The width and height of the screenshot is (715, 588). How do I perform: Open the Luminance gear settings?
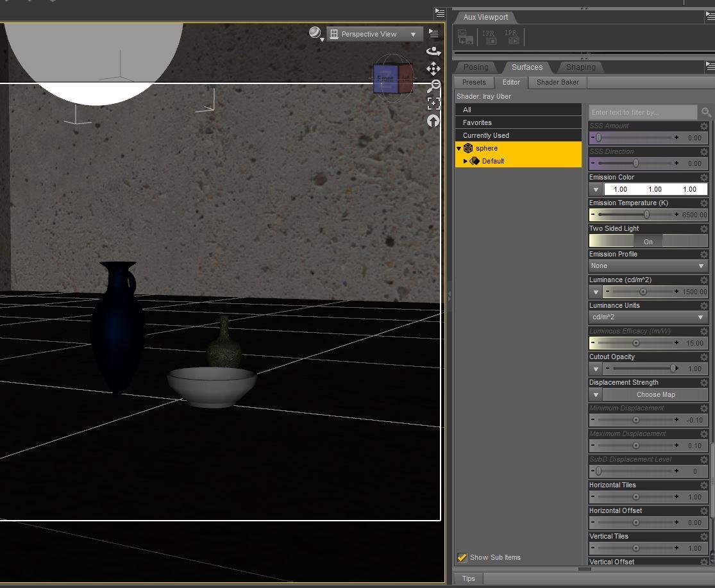(x=704, y=280)
